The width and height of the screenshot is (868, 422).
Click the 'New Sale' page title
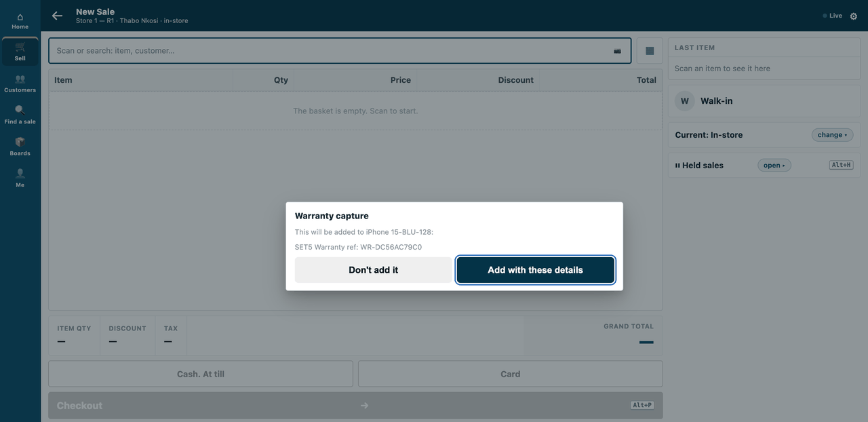pos(95,12)
